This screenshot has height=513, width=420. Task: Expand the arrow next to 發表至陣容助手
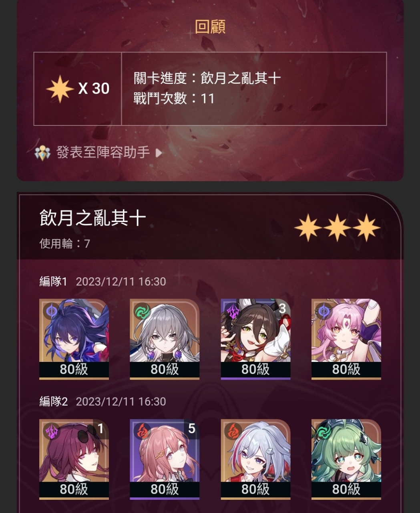tap(159, 153)
